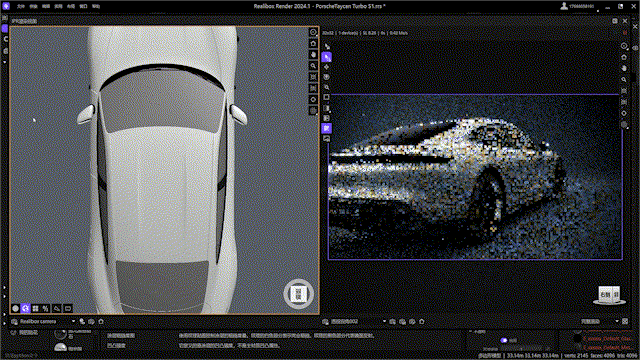Select the Default_Glas material entry
640x360 pixels.
(x=608, y=339)
